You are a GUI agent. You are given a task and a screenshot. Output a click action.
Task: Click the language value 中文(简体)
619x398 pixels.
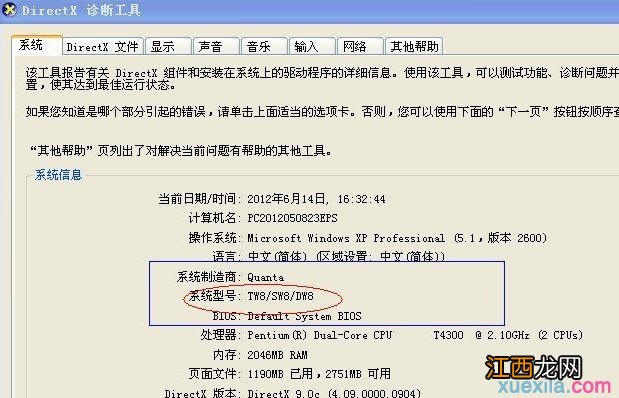[277, 257]
